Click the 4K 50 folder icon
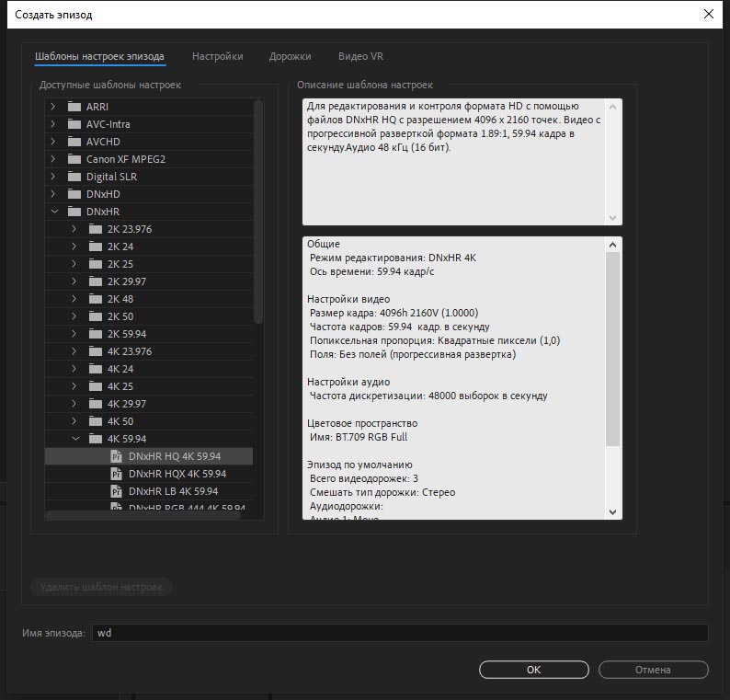This screenshot has width=730, height=700. (x=96, y=421)
